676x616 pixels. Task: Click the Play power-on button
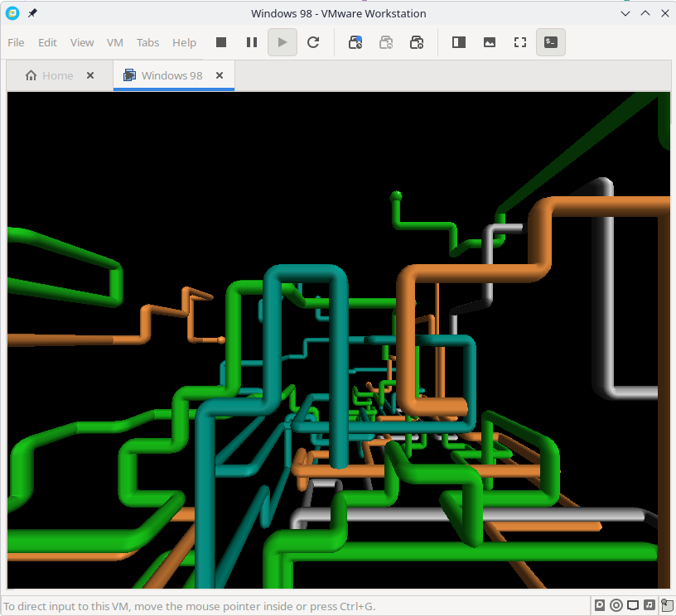pos(282,42)
